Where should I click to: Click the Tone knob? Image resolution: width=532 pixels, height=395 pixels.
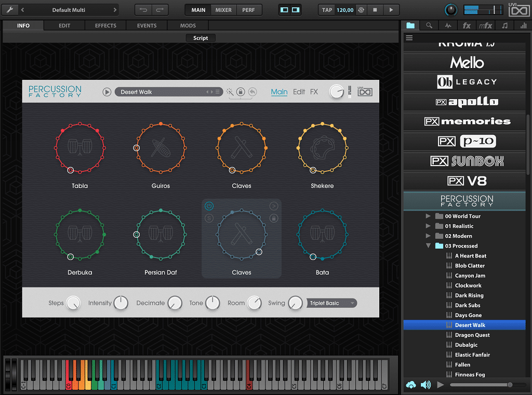pyautogui.click(x=212, y=303)
